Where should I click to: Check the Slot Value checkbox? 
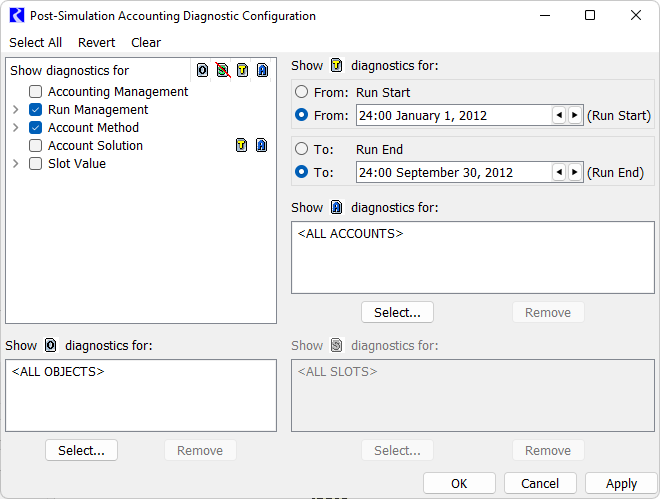[36, 164]
